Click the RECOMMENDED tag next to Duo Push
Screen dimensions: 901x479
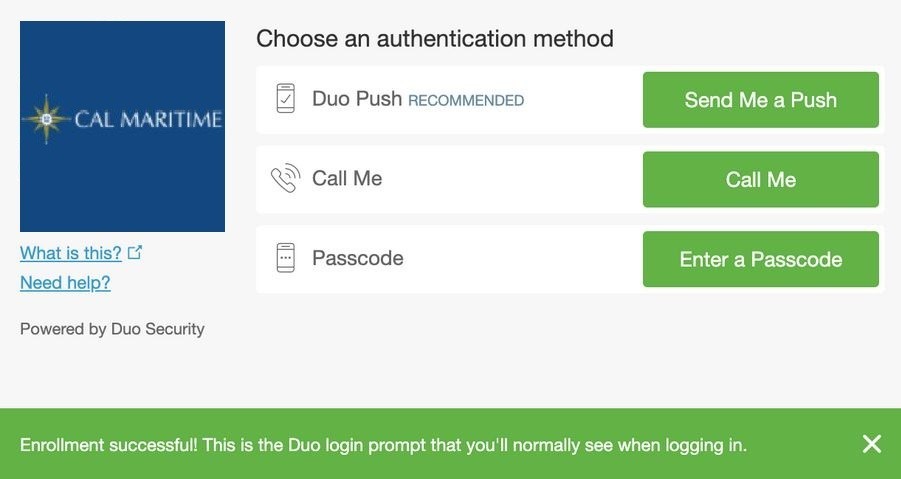point(466,101)
